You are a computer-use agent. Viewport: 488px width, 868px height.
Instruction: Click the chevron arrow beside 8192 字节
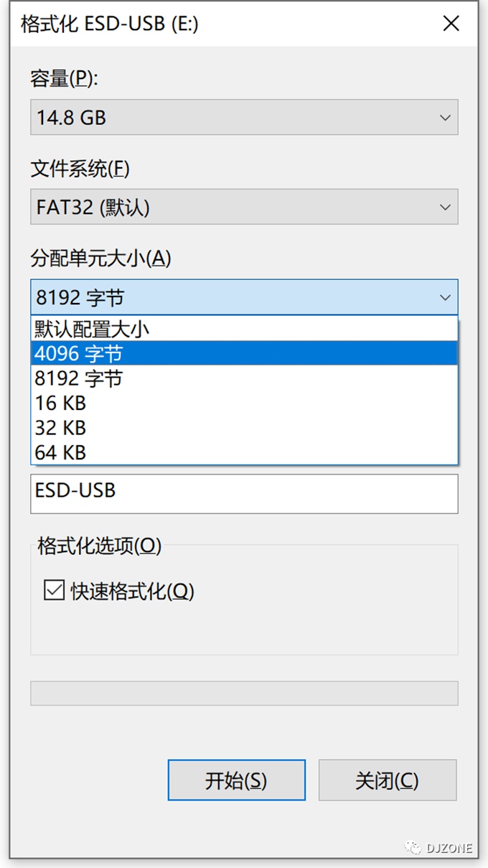445,298
